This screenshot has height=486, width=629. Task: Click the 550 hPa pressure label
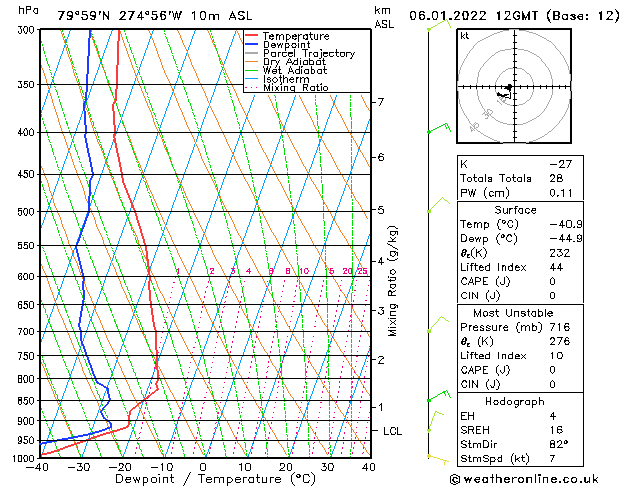pos(28,245)
